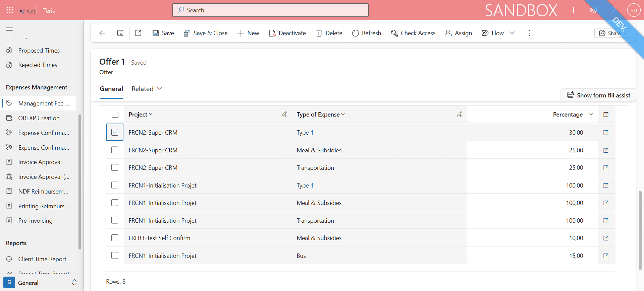This screenshot has height=291, width=644.
Task: Click the Teris app name
Action: pos(49,11)
